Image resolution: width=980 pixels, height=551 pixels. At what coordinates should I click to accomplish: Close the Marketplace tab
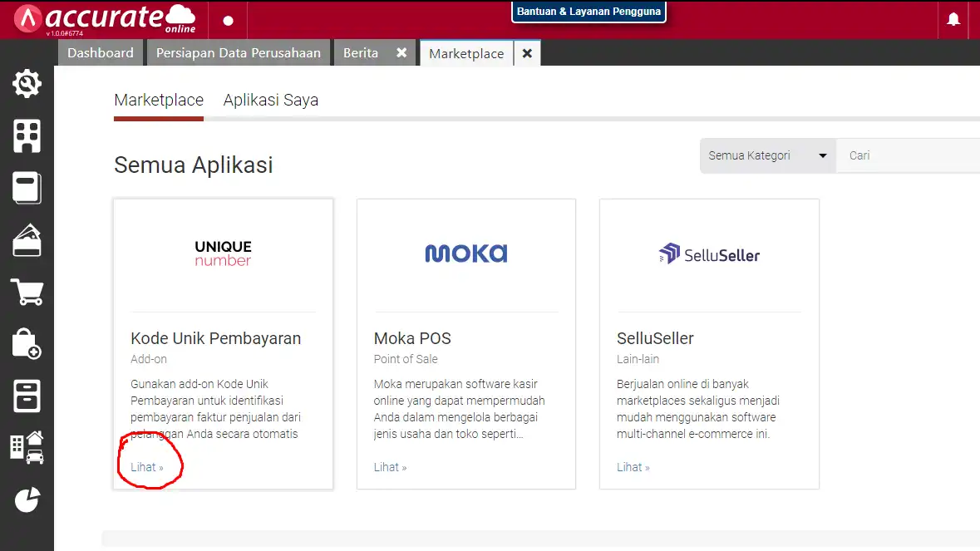(x=527, y=53)
